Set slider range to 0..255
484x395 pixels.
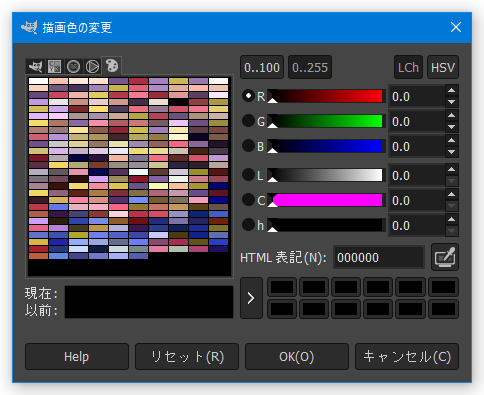point(310,67)
